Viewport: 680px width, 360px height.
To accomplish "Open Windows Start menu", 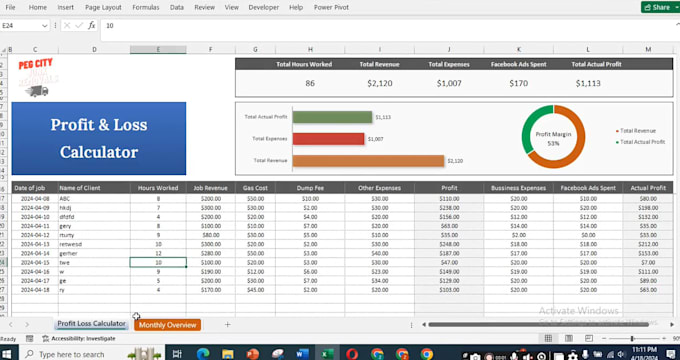I will 8,354.
